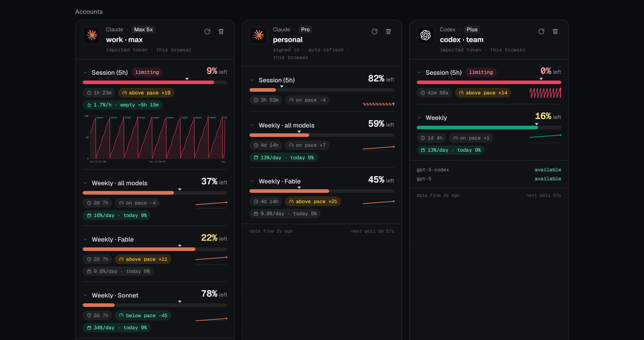
Task: Click personal Session (5h) progress bar
Action: click(x=322, y=90)
